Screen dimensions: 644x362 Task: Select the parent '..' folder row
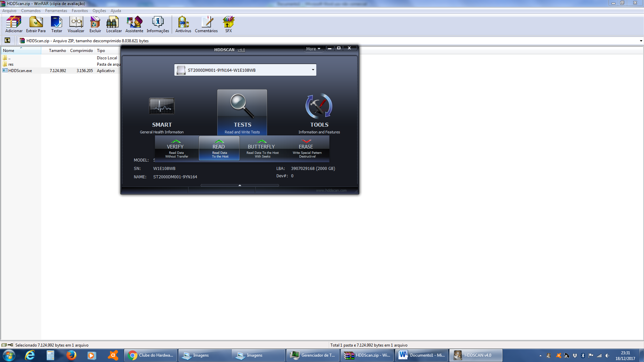[61, 58]
